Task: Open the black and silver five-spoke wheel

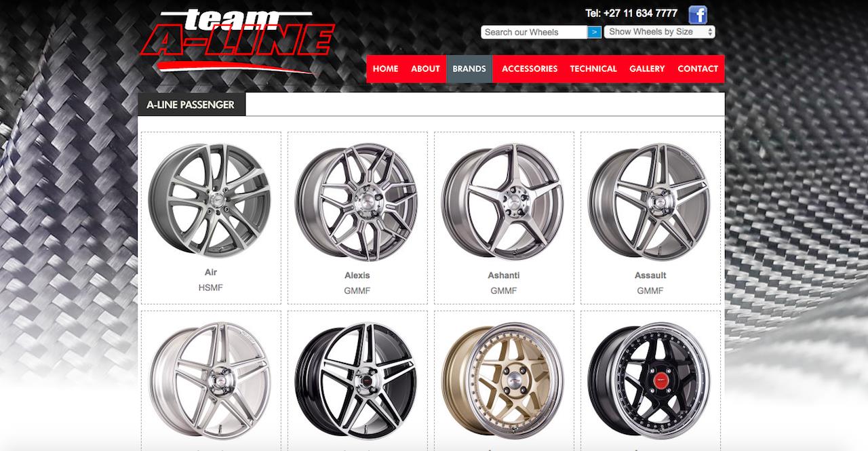Action: [357, 380]
